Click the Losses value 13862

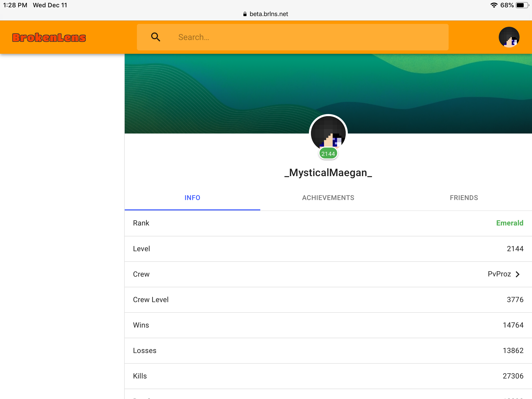(513, 350)
